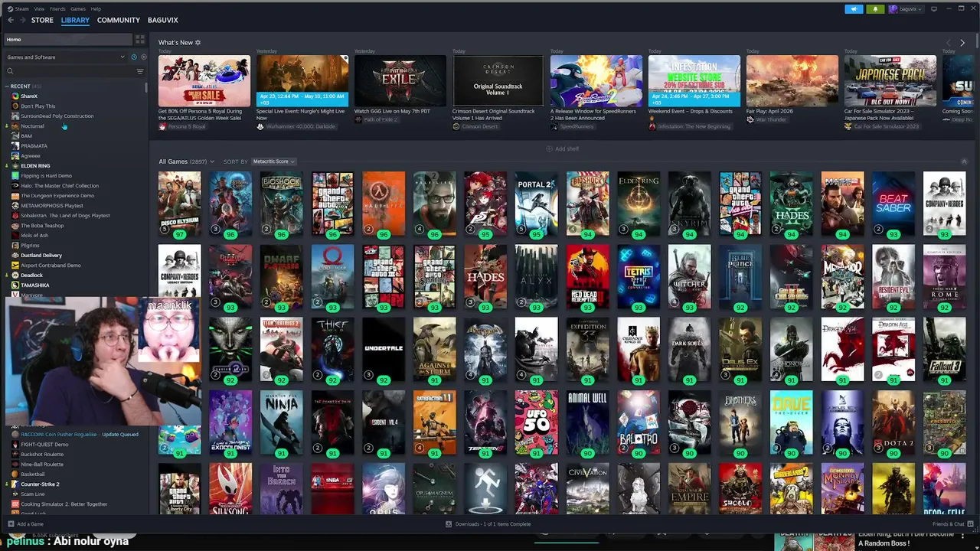
Task: Select SurrounDead Poly Construction entry
Action: pyautogui.click(x=57, y=116)
